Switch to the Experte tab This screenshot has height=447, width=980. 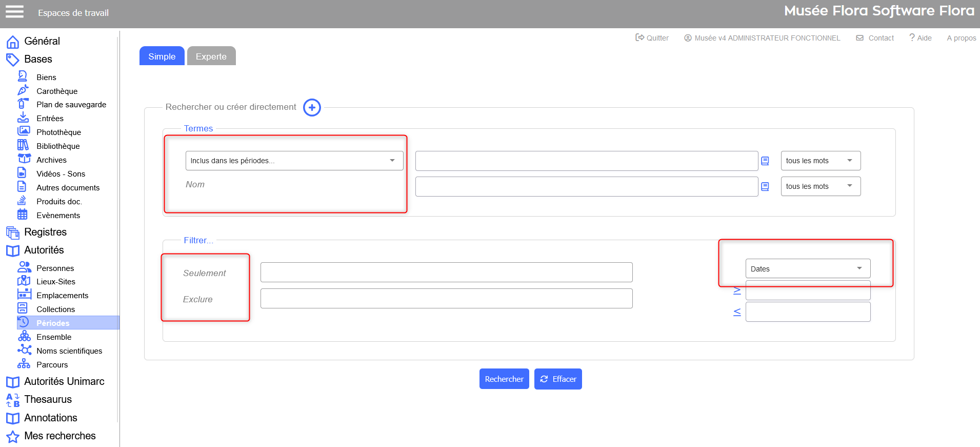click(x=211, y=56)
